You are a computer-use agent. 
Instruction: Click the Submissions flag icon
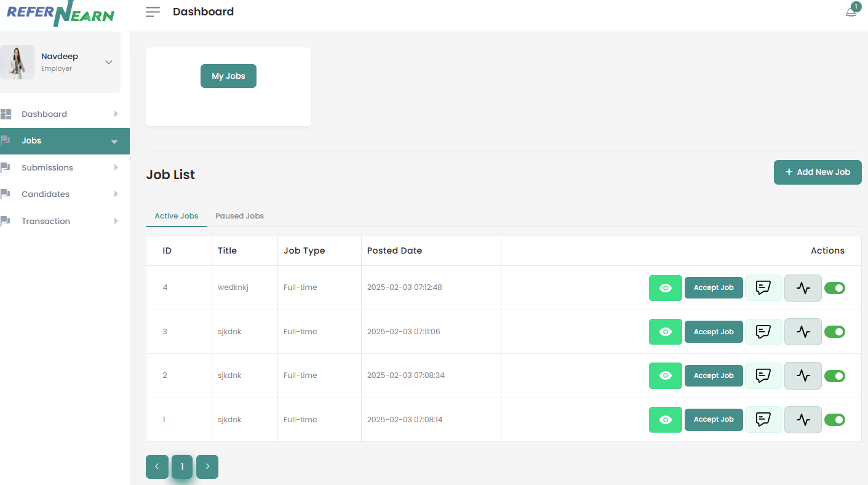[x=6, y=167]
